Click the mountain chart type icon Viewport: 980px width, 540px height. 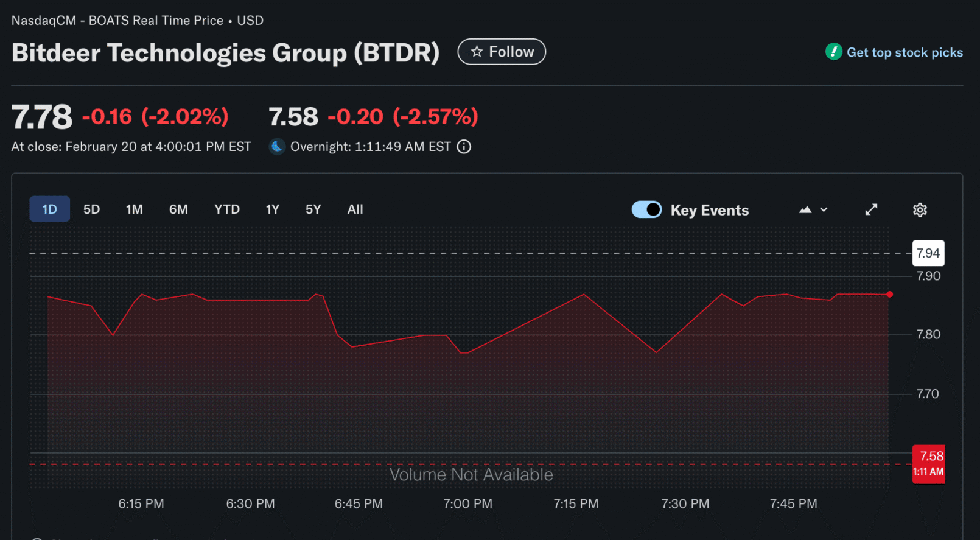coord(805,210)
